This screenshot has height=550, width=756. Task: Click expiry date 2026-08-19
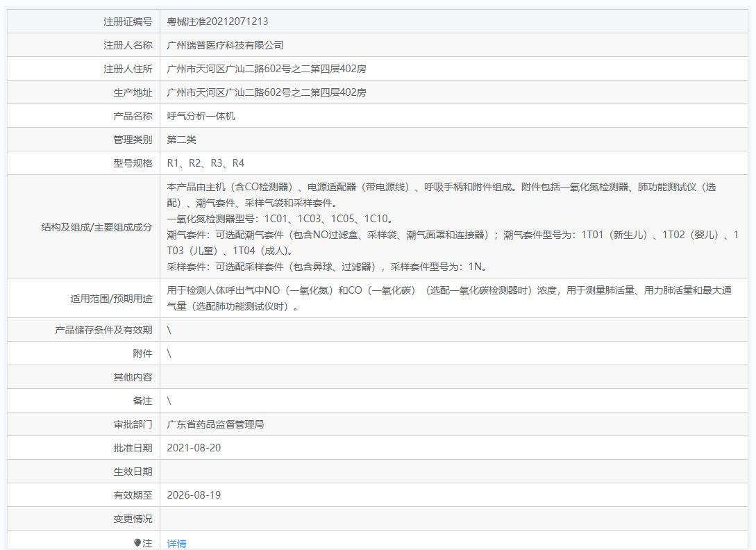(x=194, y=495)
